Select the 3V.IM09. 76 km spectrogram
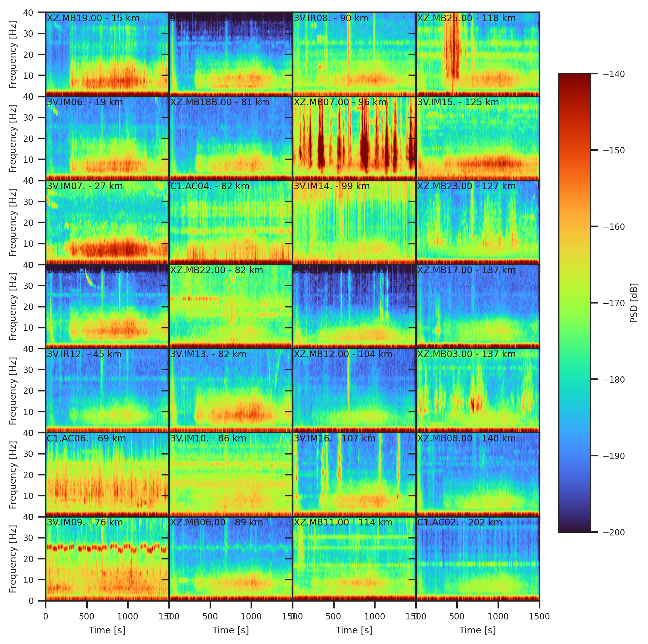 tap(107, 558)
